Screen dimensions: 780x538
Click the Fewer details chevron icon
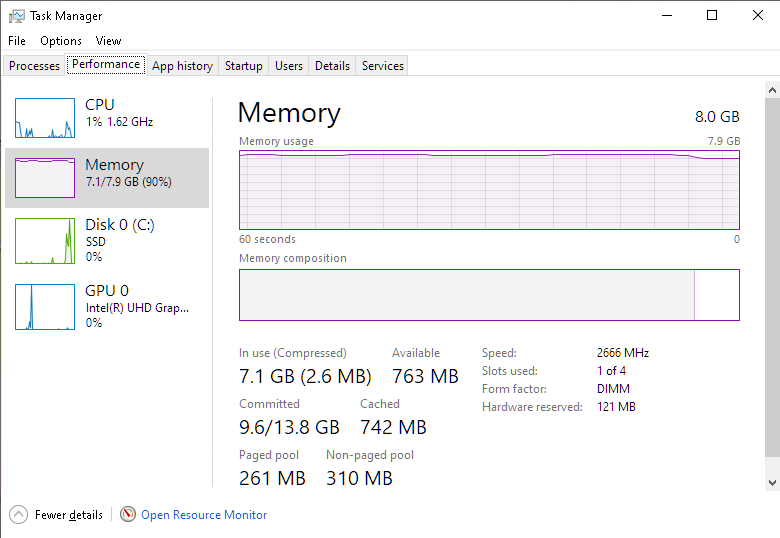pos(18,515)
